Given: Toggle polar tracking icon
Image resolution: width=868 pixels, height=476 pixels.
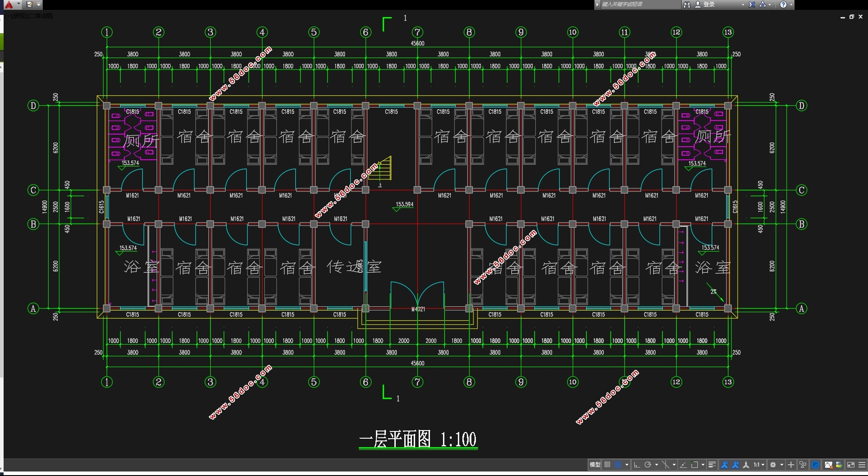Looking at the screenshot, I should tap(648, 465).
